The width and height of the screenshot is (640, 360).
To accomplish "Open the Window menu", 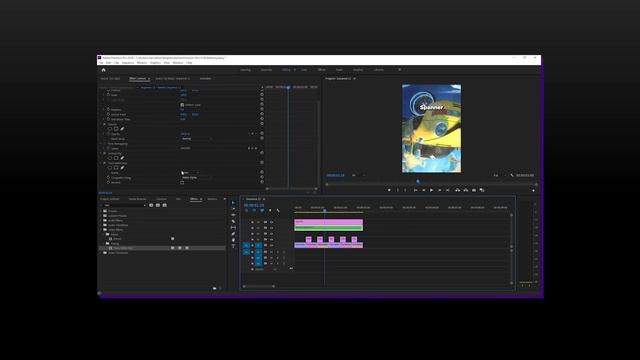I will tap(178, 63).
